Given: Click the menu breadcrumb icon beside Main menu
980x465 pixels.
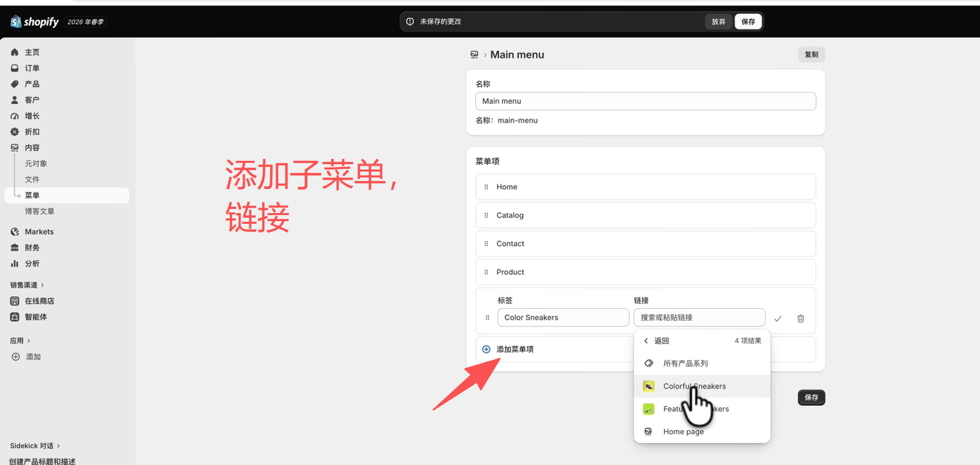Looking at the screenshot, I should (x=475, y=55).
